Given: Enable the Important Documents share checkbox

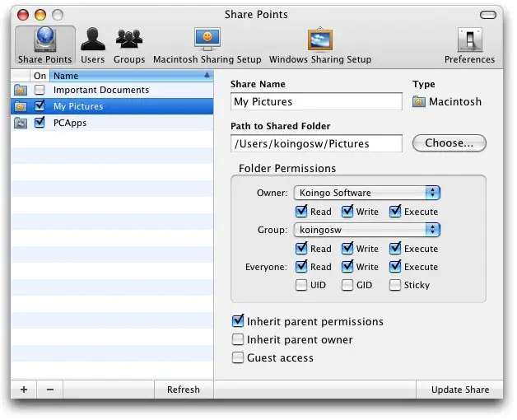Looking at the screenshot, I should pyautogui.click(x=40, y=90).
